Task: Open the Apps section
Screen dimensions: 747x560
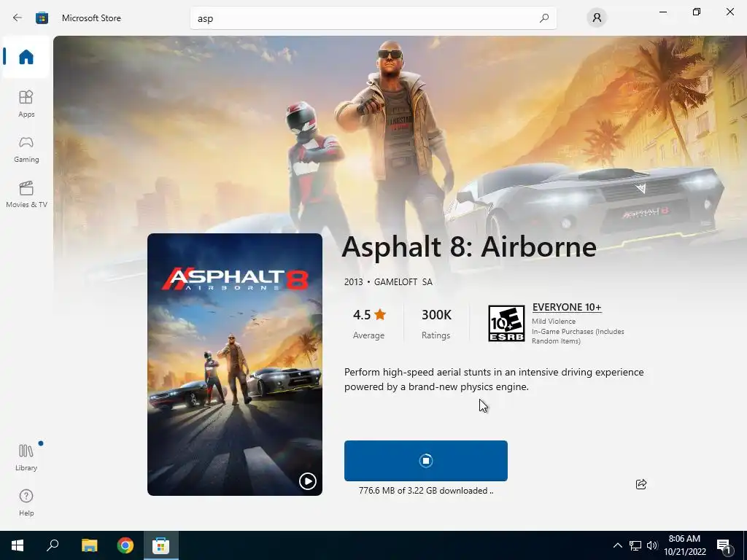Action: point(26,104)
